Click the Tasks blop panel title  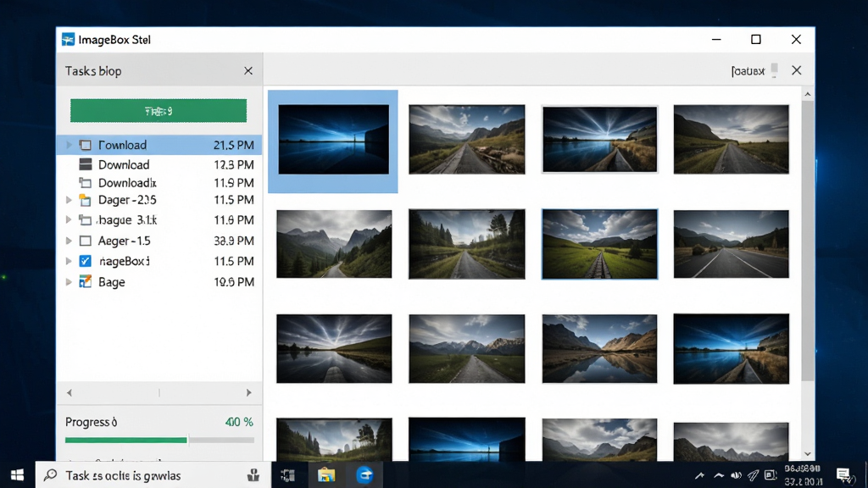tap(93, 71)
